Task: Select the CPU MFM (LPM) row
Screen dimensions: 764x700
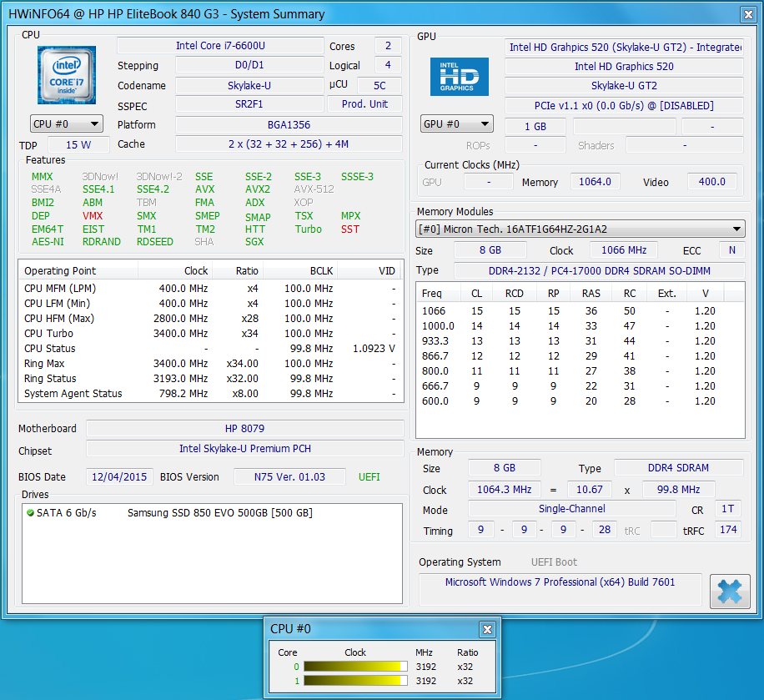Action: coord(211,288)
